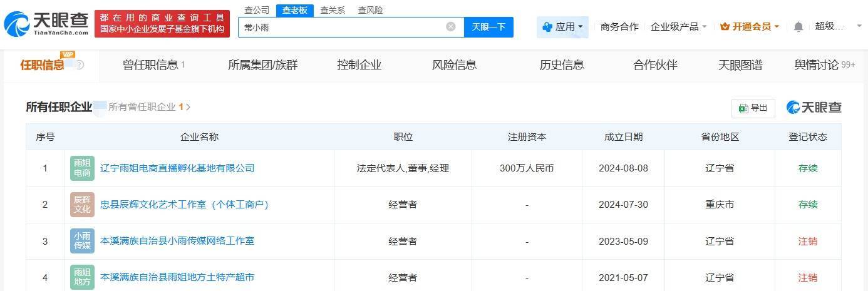The image size is (868, 291).
Task: Click the 企业名称 column header
Action: 199,137
